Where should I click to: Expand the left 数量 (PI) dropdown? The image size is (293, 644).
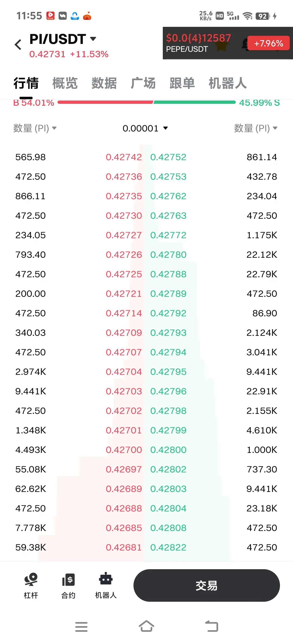pyautogui.click(x=35, y=128)
